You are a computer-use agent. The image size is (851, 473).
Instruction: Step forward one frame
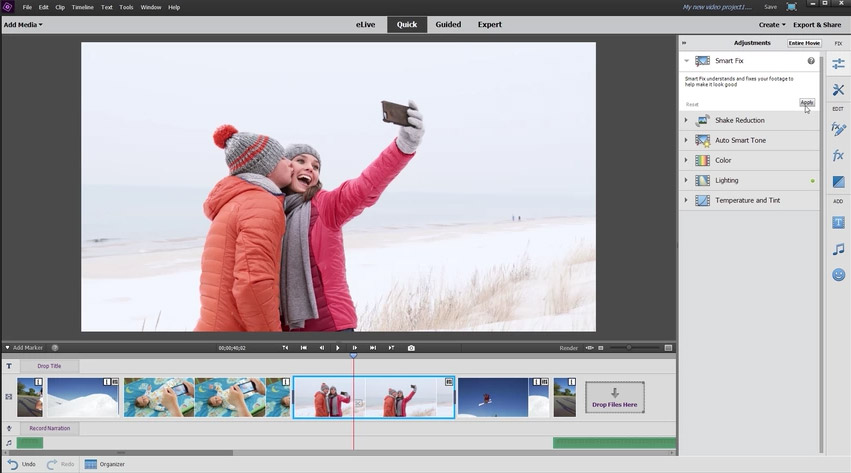(354, 348)
